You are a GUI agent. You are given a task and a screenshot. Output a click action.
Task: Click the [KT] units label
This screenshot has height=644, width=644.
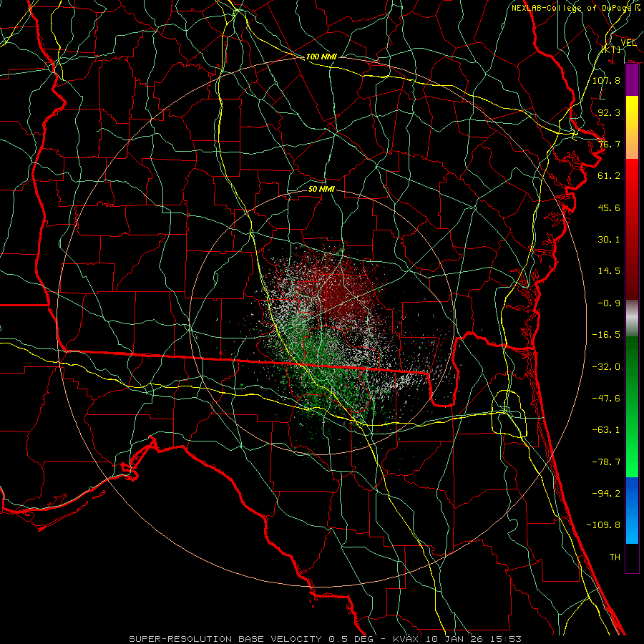pos(611,49)
